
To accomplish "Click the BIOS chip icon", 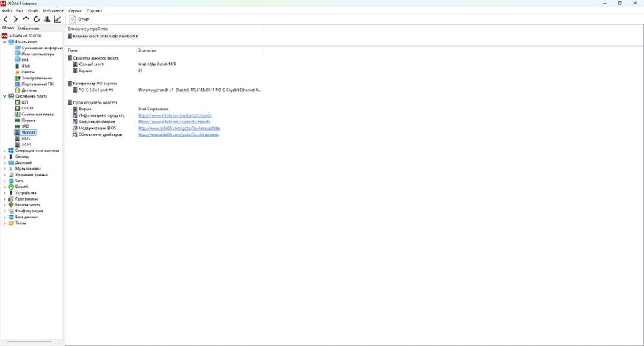I will 17,139.
